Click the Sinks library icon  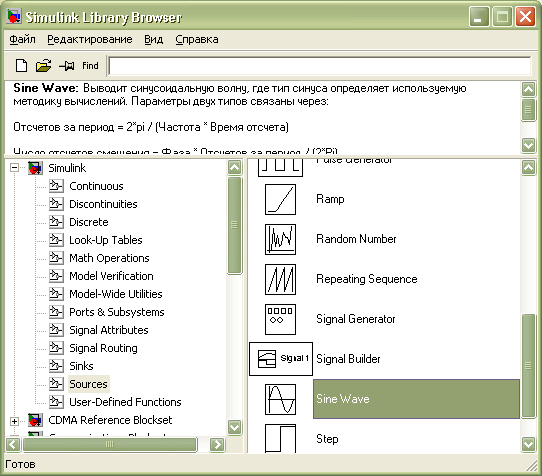point(56,366)
